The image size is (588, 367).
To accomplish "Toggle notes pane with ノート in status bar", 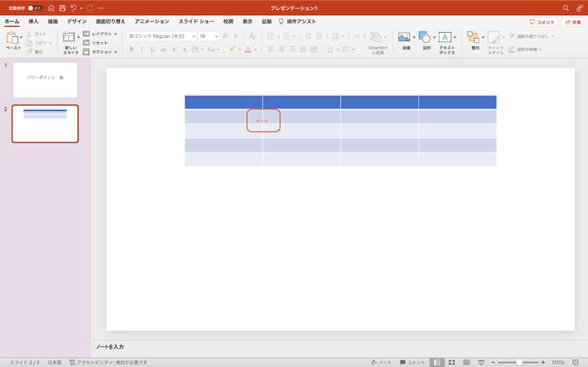I will coord(381,362).
